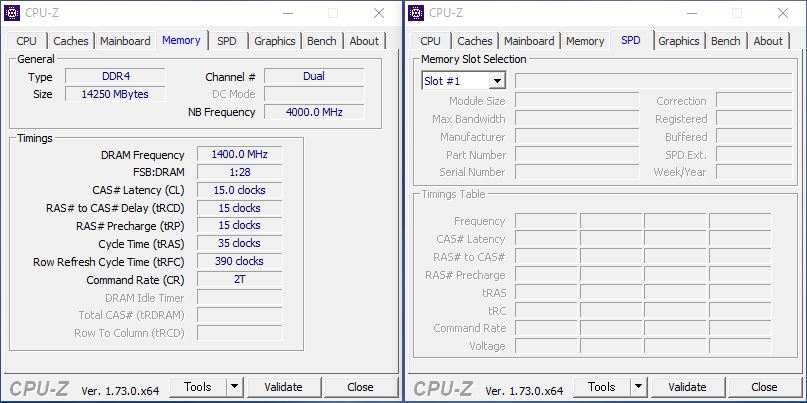Click the CPU-Z logo in the left window footer
807x403 pixels.
[39, 389]
